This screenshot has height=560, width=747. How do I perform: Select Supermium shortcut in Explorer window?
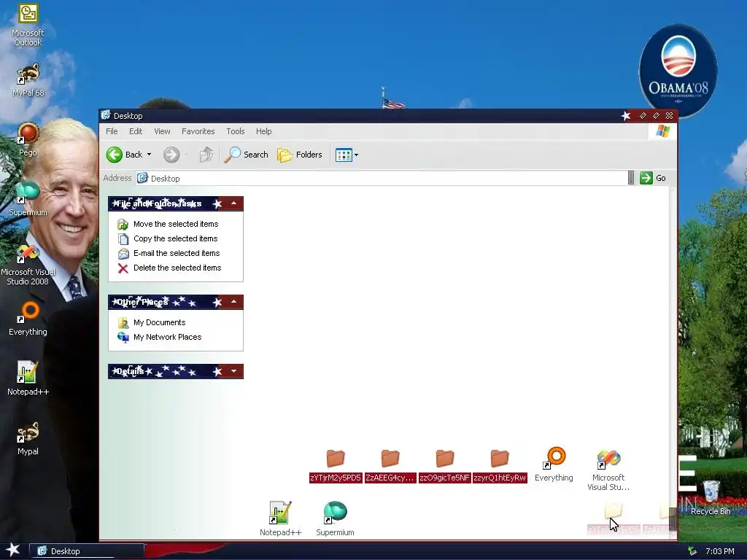335,519
